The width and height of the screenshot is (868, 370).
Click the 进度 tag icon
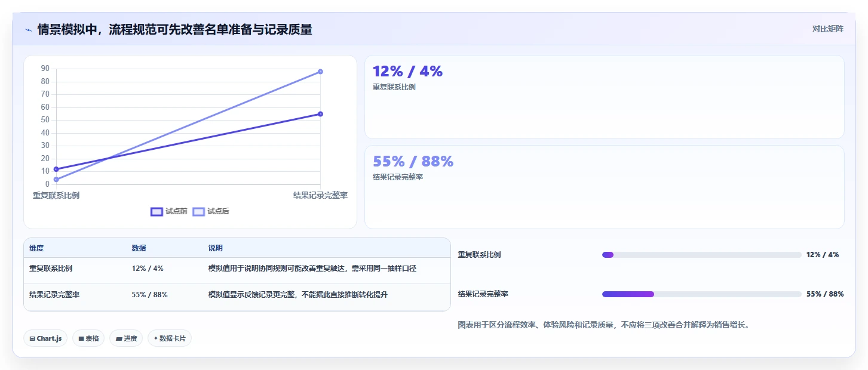coord(119,338)
